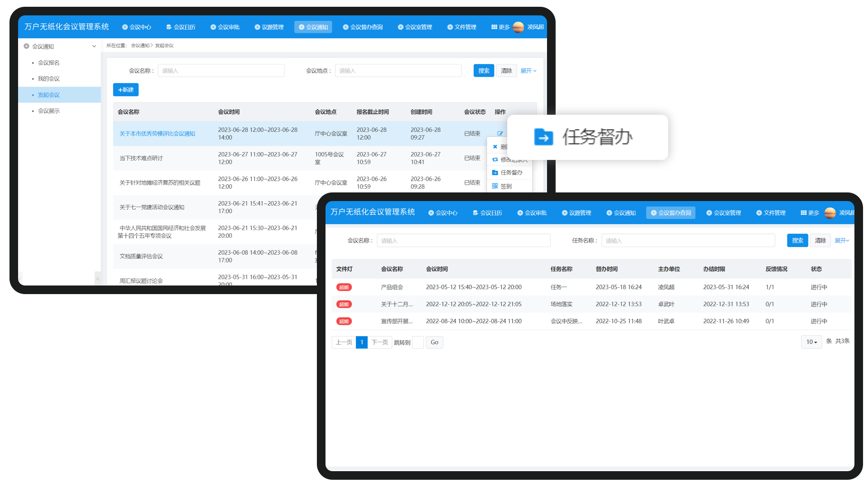Open 会议日历 tab in back window
The width and height of the screenshot is (868, 482).
[x=181, y=27]
